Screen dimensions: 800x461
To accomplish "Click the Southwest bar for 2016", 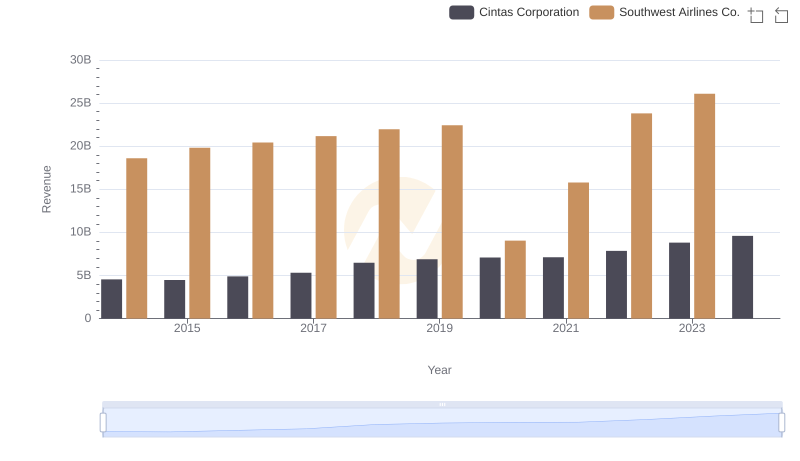I will pos(263,230).
